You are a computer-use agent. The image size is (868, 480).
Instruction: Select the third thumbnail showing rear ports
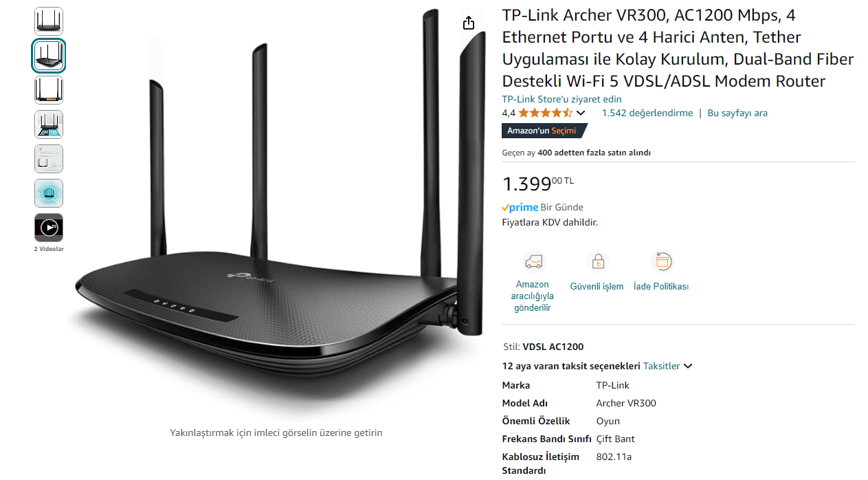tap(49, 90)
